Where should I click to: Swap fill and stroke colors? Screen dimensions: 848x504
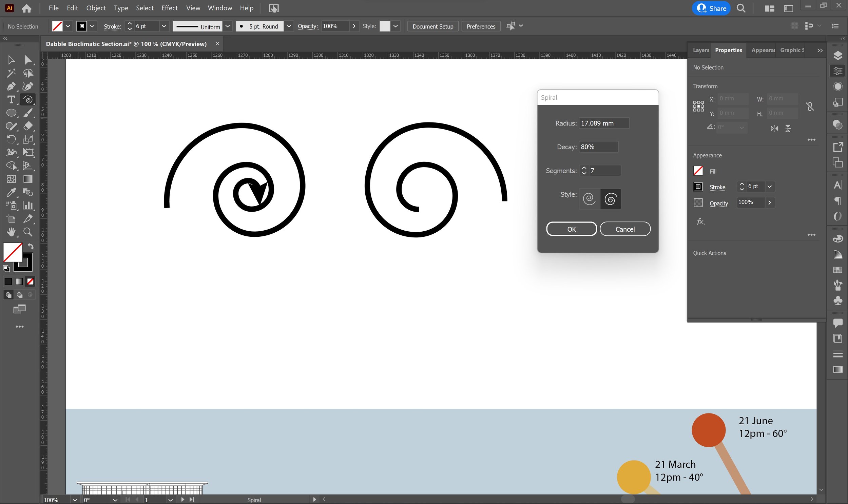31,246
